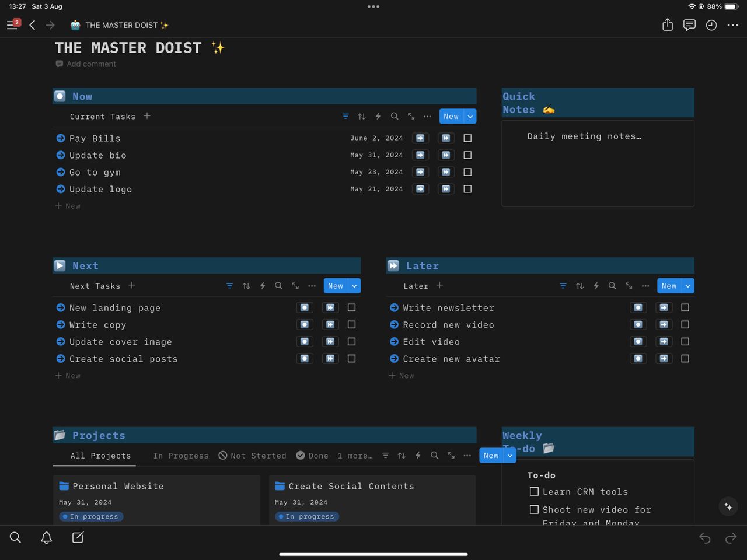Open page history clock icon

click(x=711, y=25)
